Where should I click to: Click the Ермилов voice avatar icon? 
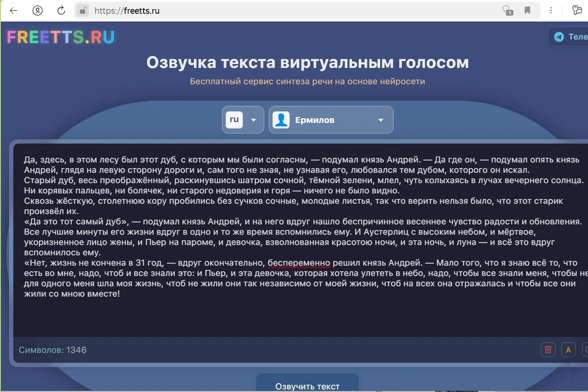click(281, 120)
